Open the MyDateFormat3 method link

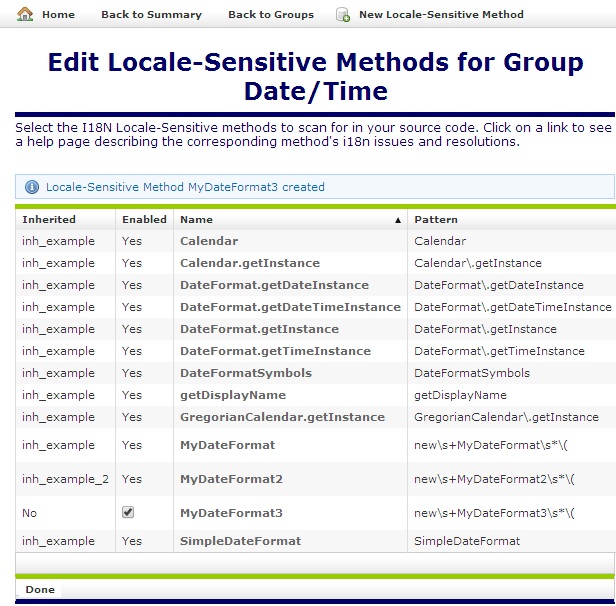click(231, 513)
